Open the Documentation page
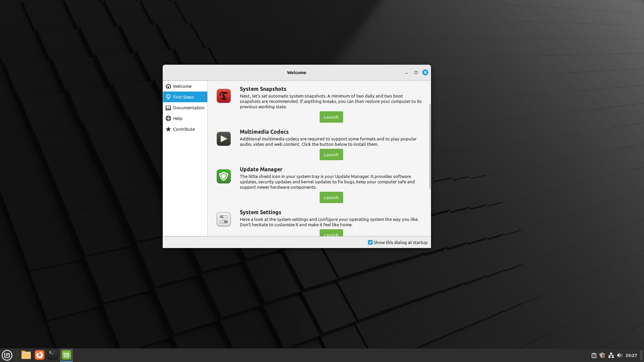This screenshot has height=362, width=644. pos(185,108)
